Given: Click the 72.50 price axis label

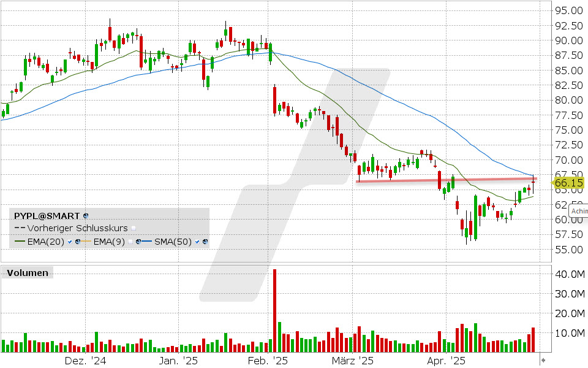Looking at the screenshot, I should [x=569, y=145].
